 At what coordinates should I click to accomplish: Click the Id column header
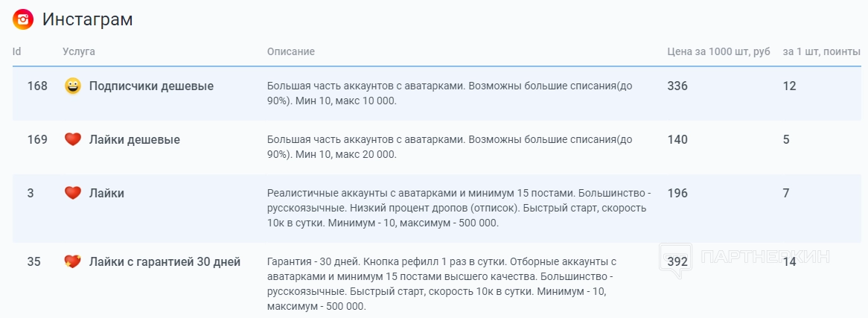16,51
